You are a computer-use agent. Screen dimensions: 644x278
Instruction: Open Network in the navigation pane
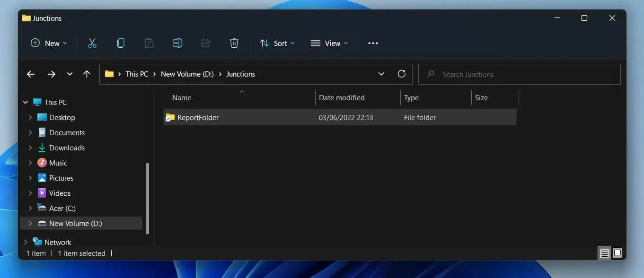pos(58,242)
